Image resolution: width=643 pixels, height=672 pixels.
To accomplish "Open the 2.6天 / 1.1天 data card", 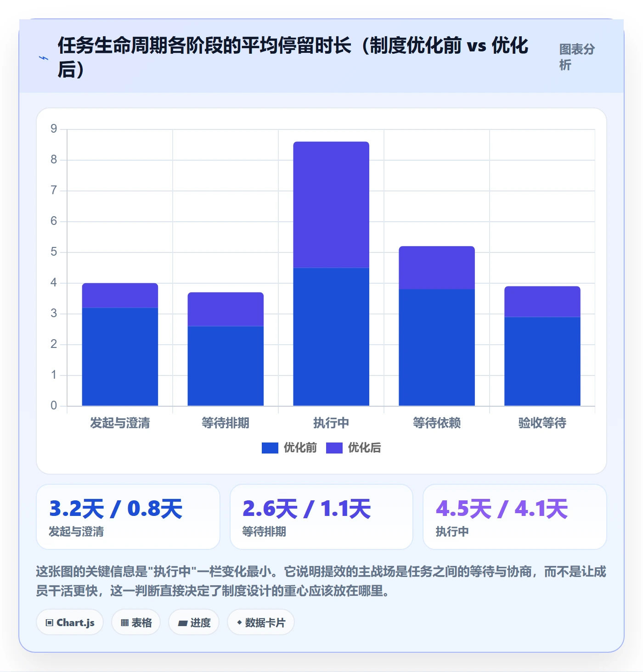I will 321,517.
